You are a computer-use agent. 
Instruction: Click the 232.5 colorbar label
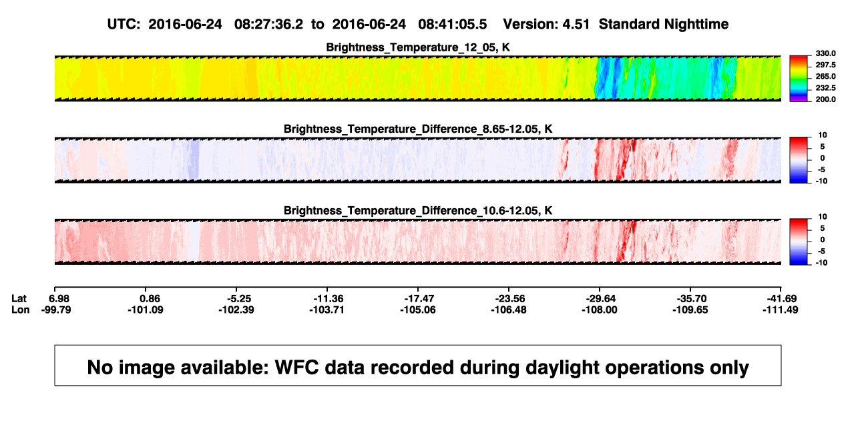click(x=825, y=87)
